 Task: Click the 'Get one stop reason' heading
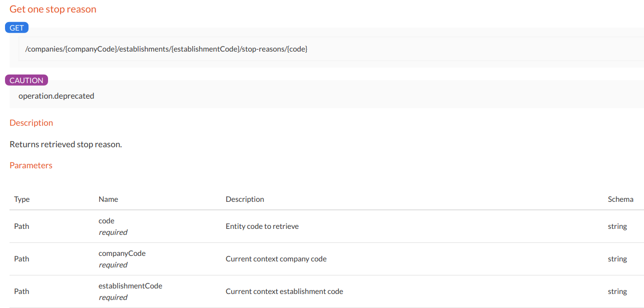53,10
